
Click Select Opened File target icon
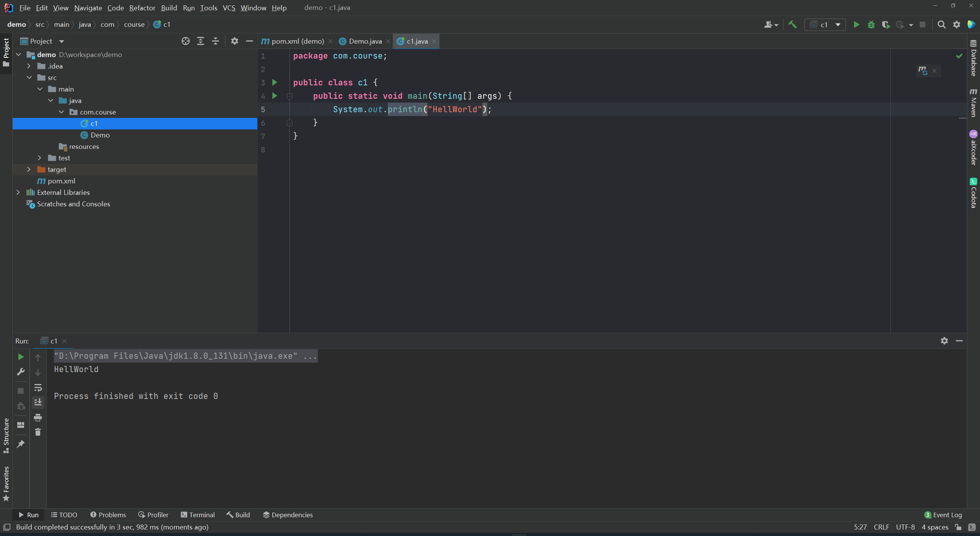pos(186,41)
